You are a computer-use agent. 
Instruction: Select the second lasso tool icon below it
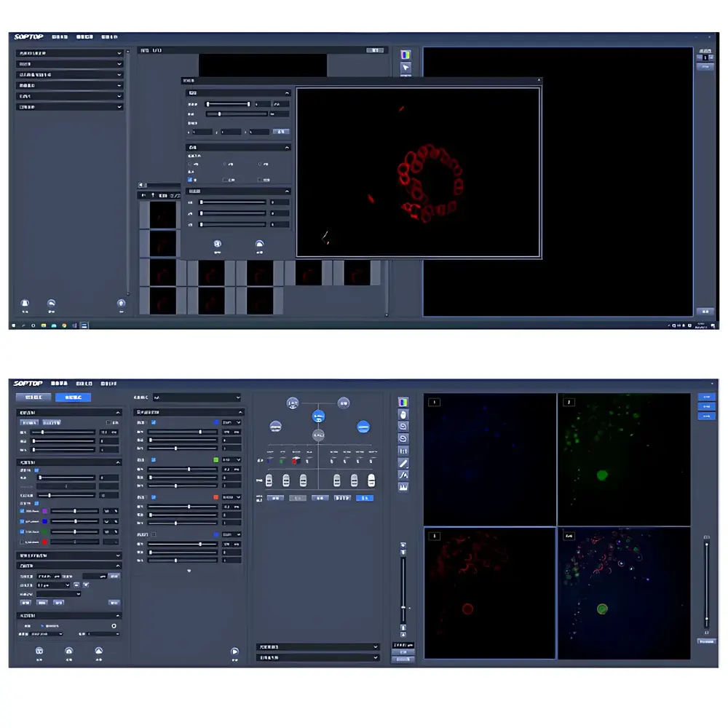point(403,438)
